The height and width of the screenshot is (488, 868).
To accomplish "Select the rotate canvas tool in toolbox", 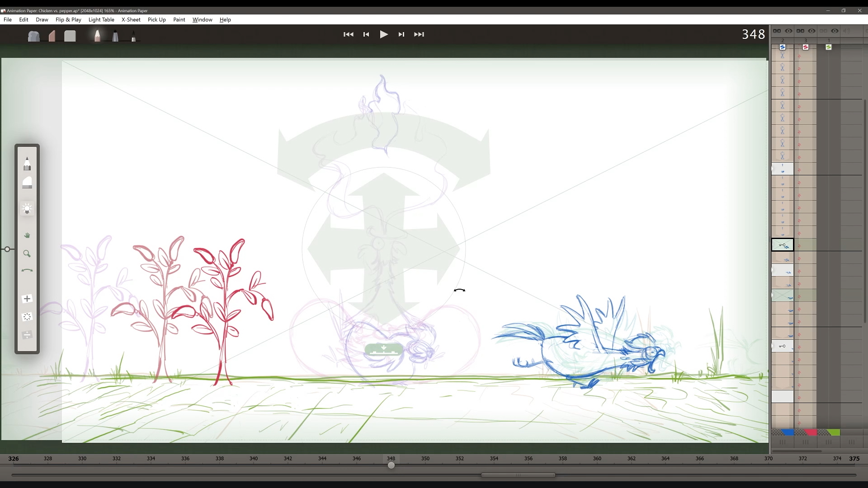I will tap(27, 271).
